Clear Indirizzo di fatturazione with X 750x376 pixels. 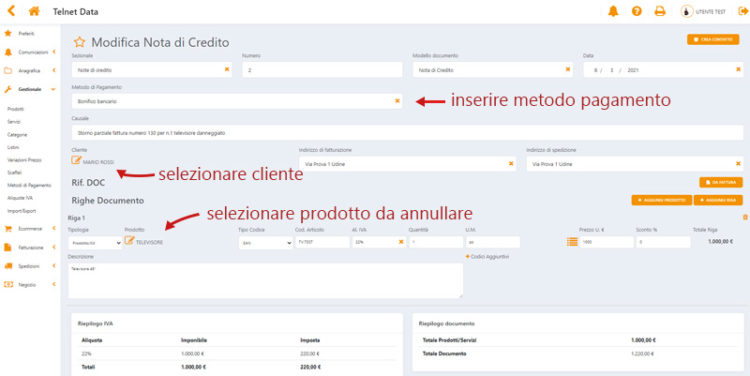(x=511, y=164)
